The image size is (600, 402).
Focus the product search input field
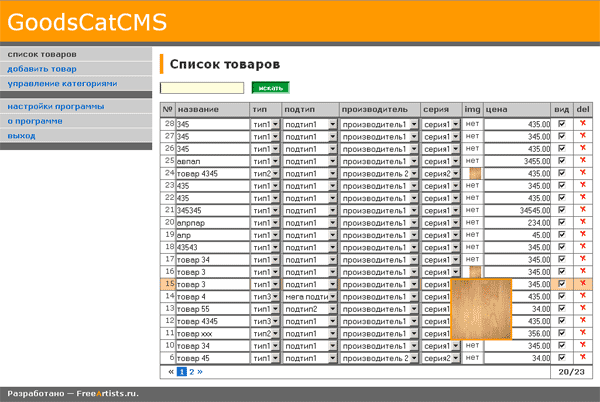202,88
